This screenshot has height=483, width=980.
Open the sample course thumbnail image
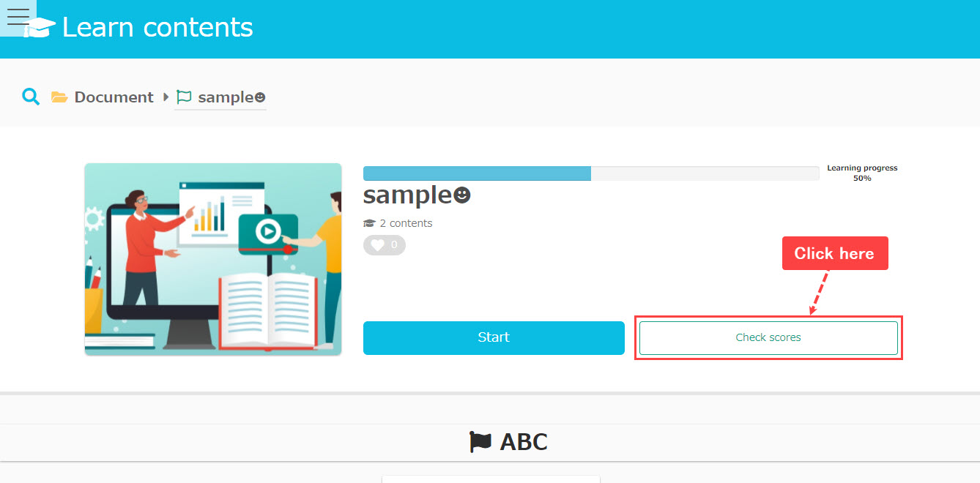tap(212, 259)
